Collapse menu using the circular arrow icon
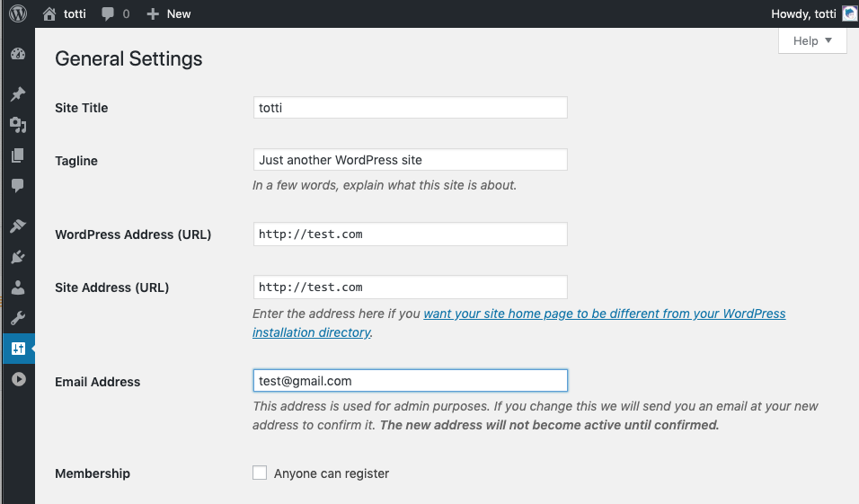 (19, 379)
